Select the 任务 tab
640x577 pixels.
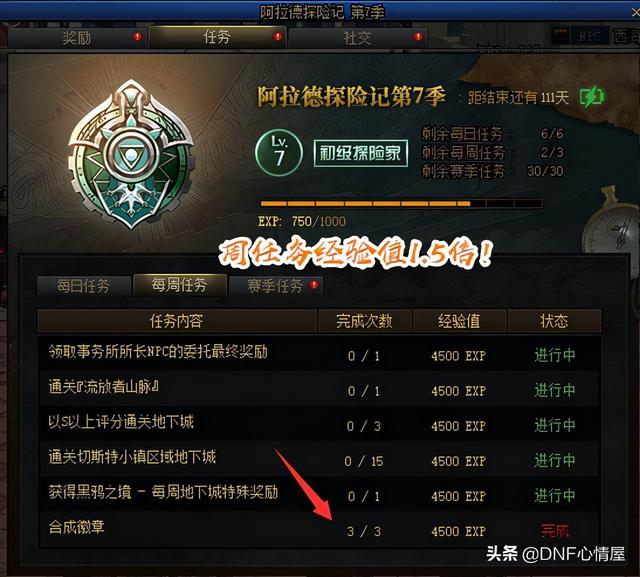pyautogui.click(x=217, y=37)
